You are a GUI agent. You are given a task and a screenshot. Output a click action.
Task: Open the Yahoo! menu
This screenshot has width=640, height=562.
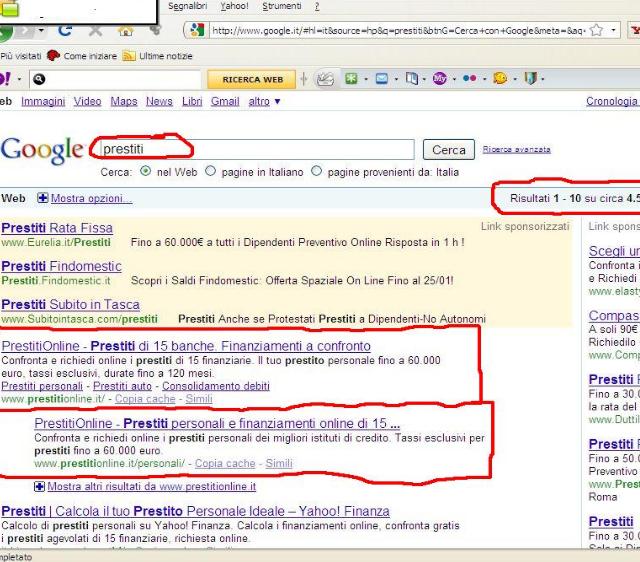(x=234, y=6)
